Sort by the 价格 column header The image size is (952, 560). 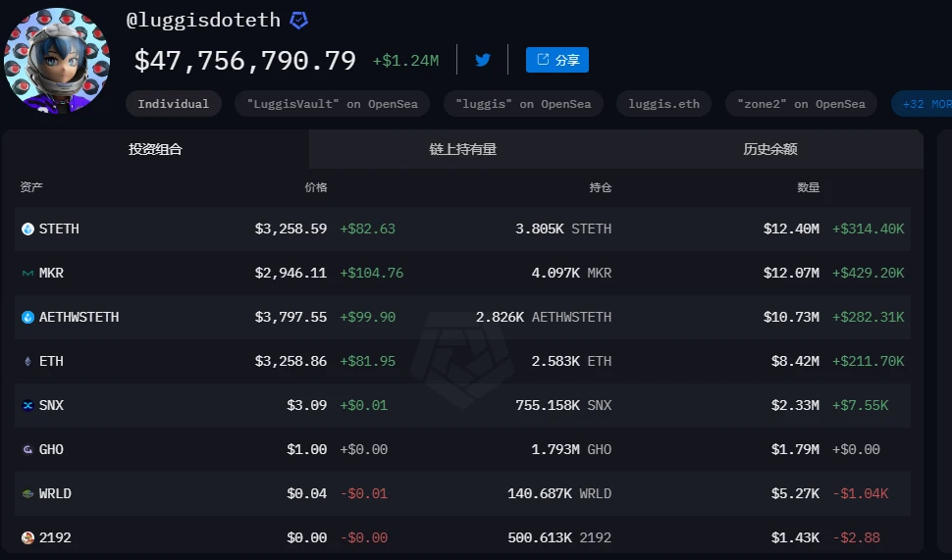tap(315, 186)
